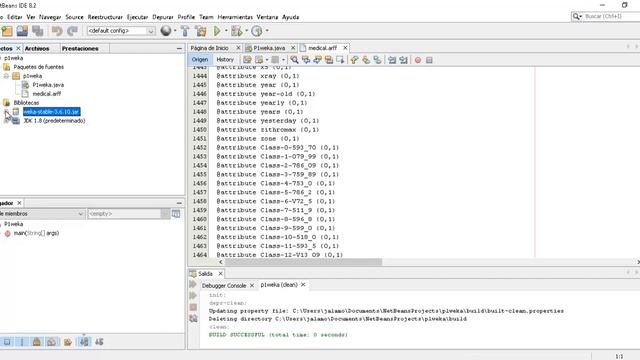Expand the weka-stable-3.6.10.jar library node
Screen dimensions: 640x360
tap(6, 112)
